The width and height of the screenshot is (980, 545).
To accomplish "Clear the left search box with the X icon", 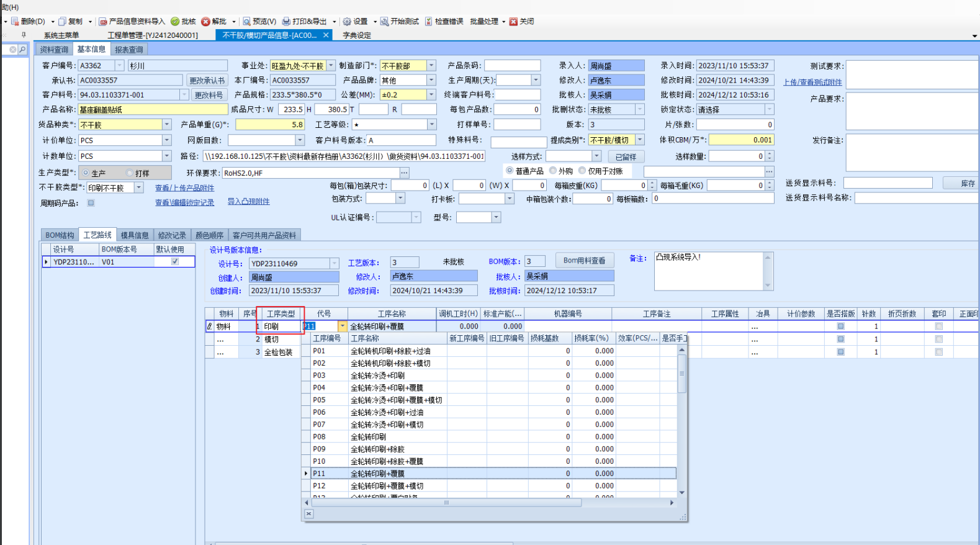I will click(12, 49).
